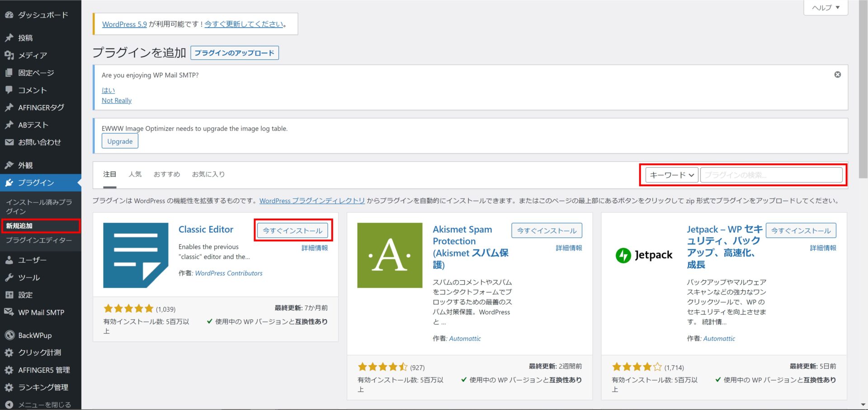Click the sliders icon beside 設定
Screen dimensions: 868x410
[9, 295]
